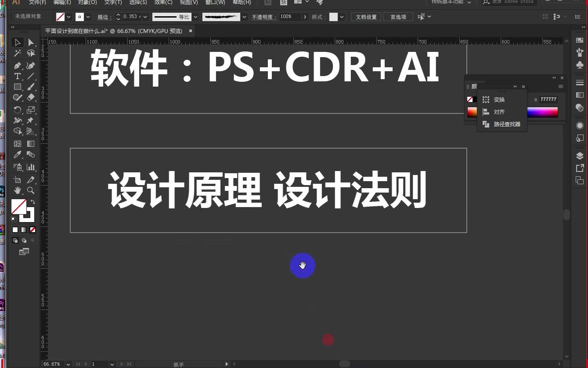Reset default fill and stroke
Image resolution: width=588 pixels, height=368 pixels.
pyautogui.click(x=14, y=219)
